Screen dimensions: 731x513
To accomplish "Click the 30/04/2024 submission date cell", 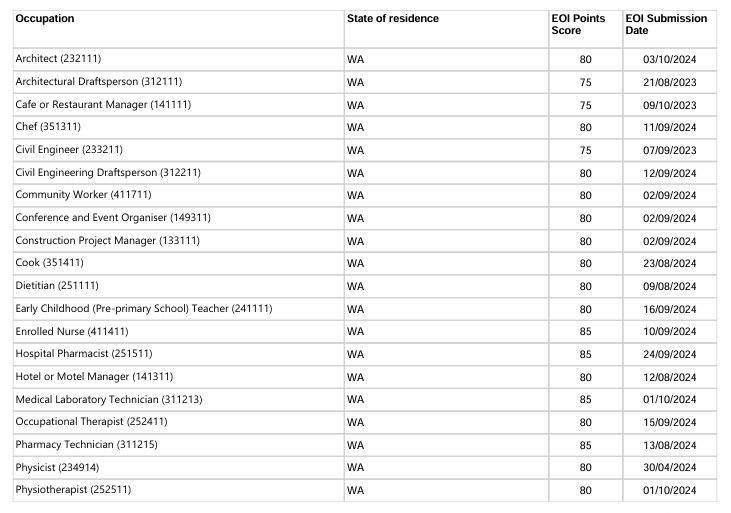I will point(670,467).
